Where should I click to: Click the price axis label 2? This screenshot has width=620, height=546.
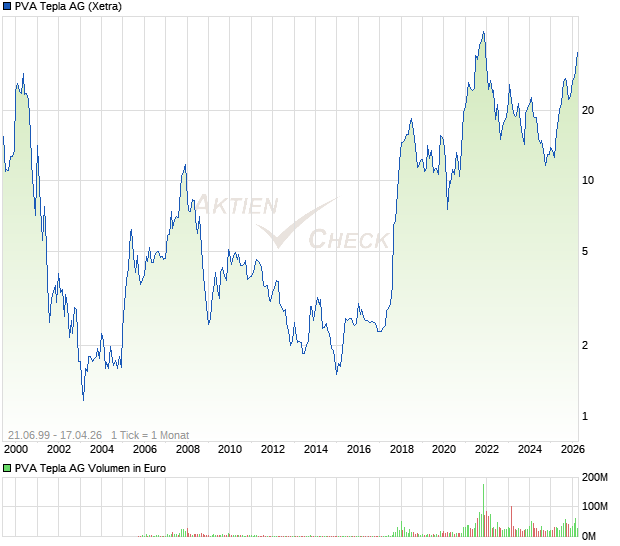(585, 346)
